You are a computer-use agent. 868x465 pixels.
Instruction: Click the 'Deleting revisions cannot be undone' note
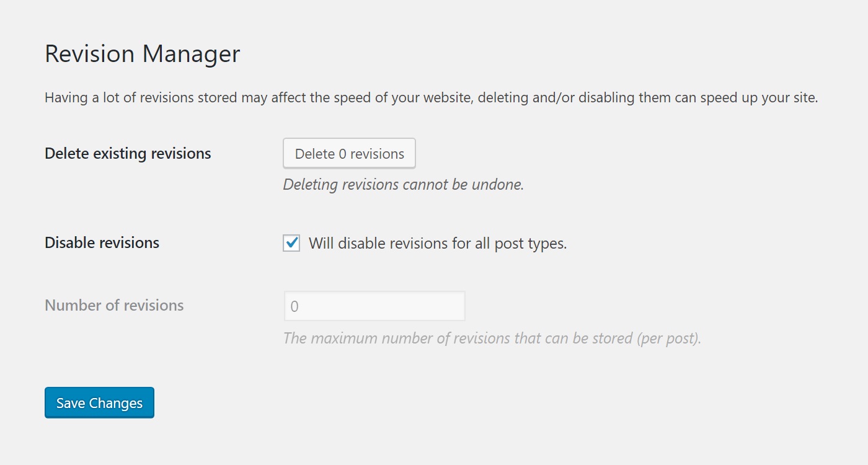point(404,185)
